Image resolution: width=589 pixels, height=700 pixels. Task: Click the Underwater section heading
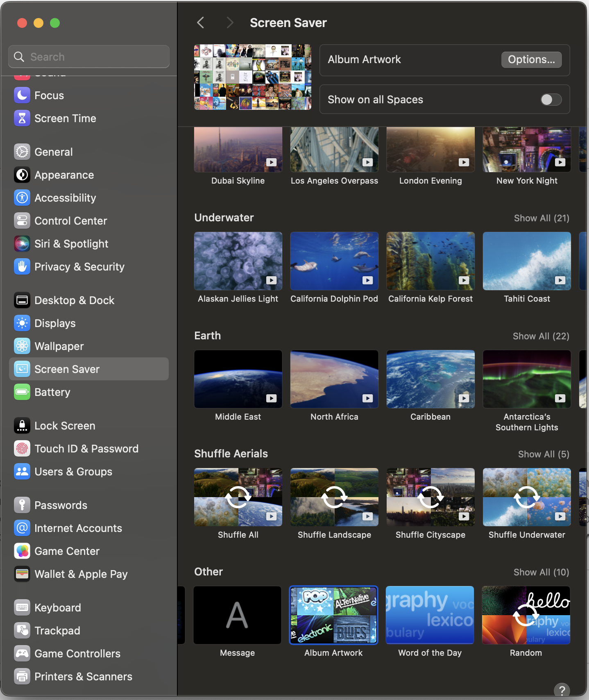[224, 218]
